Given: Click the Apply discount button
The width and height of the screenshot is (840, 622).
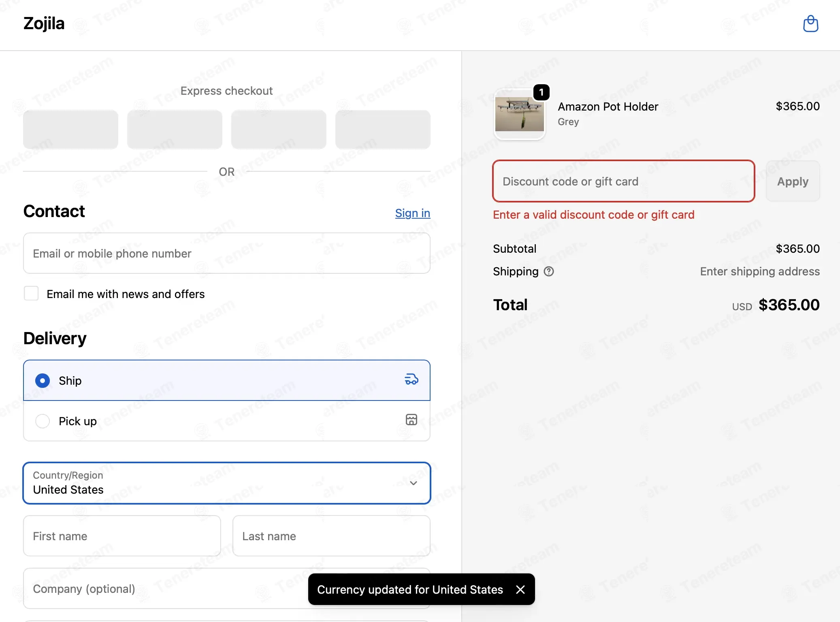Looking at the screenshot, I should [x=793, y=181].
